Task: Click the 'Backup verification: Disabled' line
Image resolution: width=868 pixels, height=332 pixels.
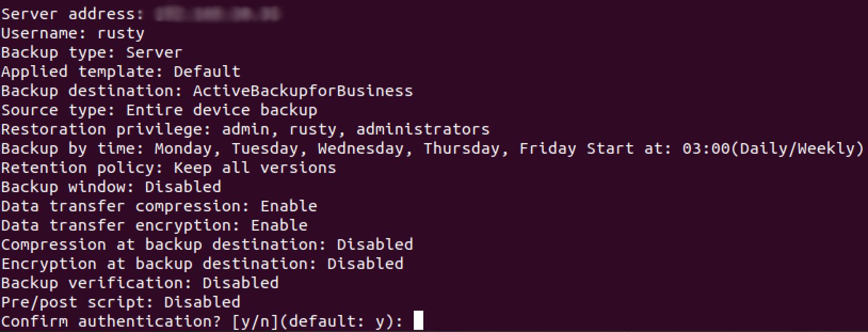Action: pyautogui.click(x=140, y=283)
